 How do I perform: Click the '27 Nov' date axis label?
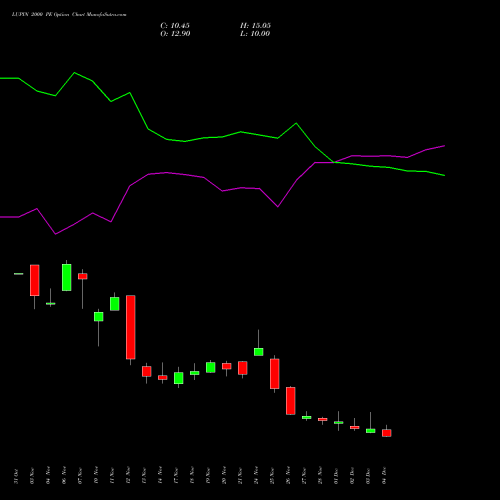pyautogui.click(x=304, y=476)
